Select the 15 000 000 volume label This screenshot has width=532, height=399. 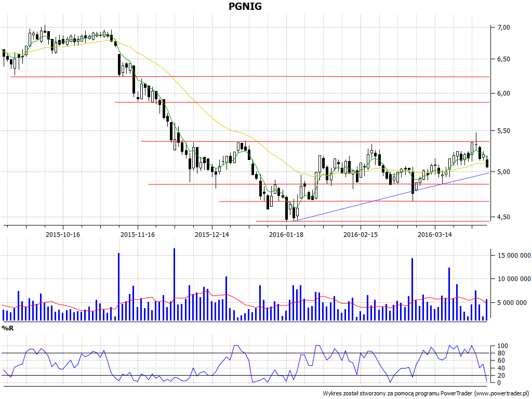(x=514, y=256)
